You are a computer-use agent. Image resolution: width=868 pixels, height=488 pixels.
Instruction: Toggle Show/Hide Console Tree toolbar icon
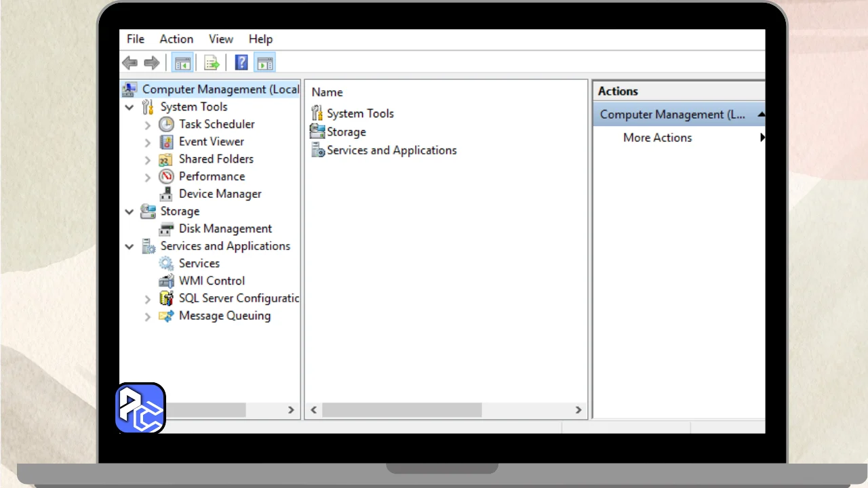[x=182, y=63]
